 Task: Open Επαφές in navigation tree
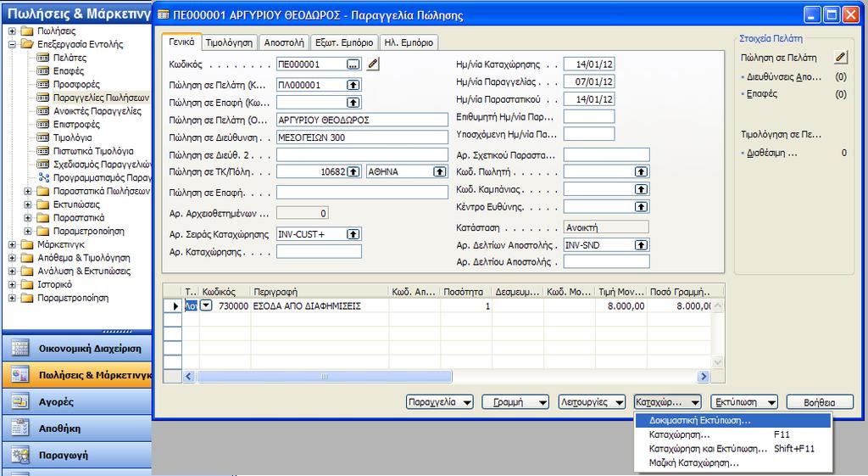tap(69, 71)
